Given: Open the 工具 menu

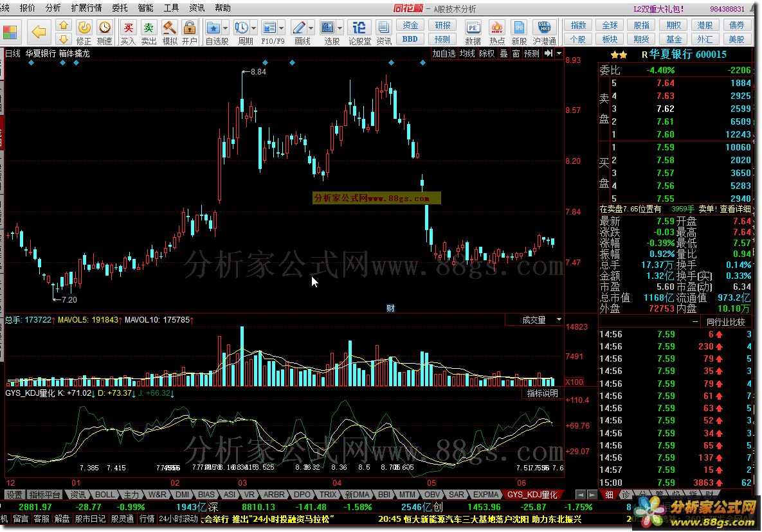Looking at the screenshot, I should click(x=171, y=8).
